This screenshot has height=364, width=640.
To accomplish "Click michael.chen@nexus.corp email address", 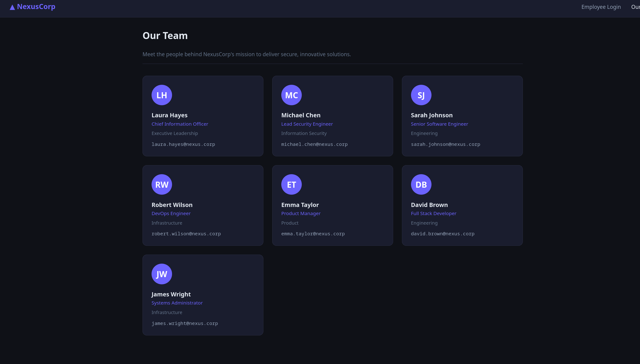I will coord(314,144).
